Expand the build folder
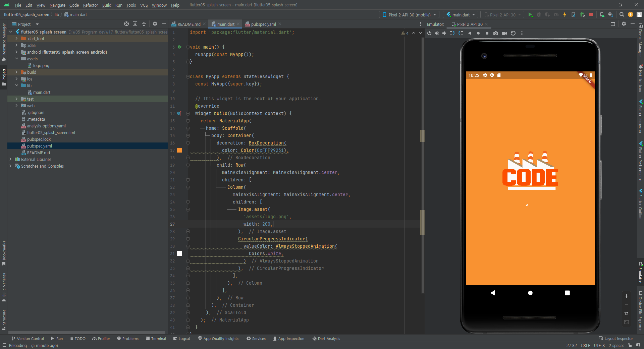644x349 pixels. pos(16,72)
